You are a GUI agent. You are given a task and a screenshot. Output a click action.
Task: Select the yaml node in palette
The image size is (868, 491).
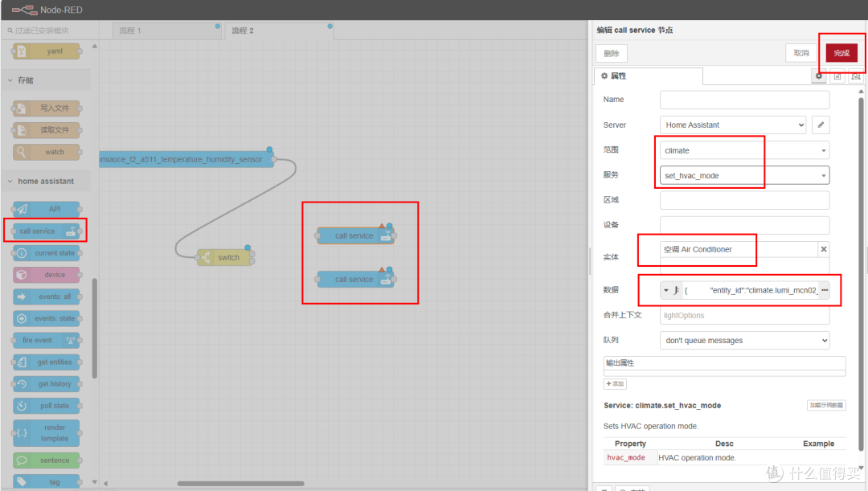[x=47, y=51]
